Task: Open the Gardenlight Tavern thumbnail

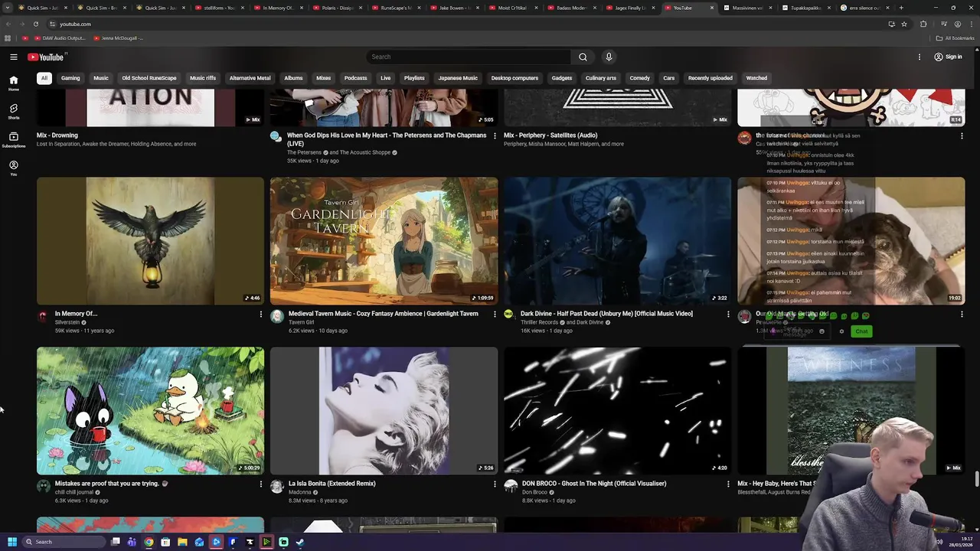Action: click(384, 241)
